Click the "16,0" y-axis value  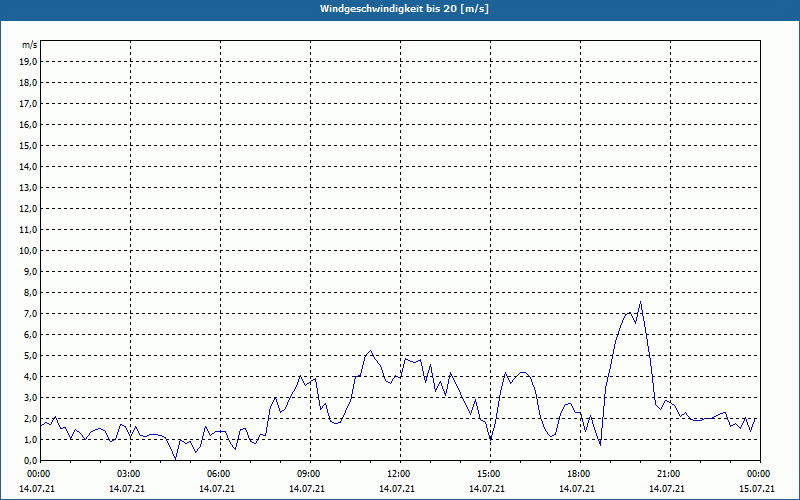pyautogui.click(x=28, y=124)
